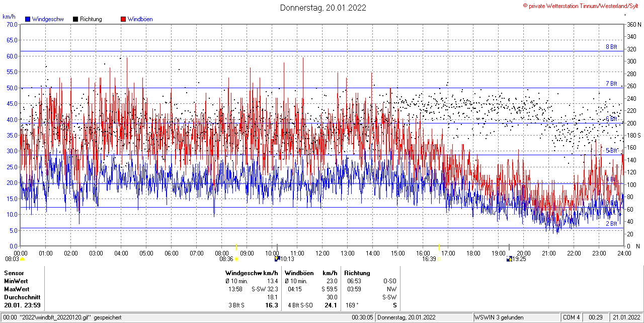Click the WSWIN 3 gefunden status entry

coord(499,317)
